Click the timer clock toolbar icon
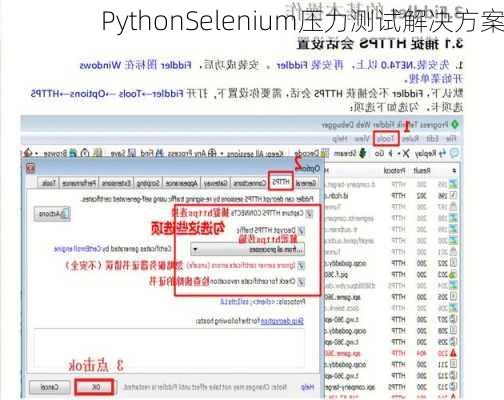The image size is (504, 400). tap(86, 154)
